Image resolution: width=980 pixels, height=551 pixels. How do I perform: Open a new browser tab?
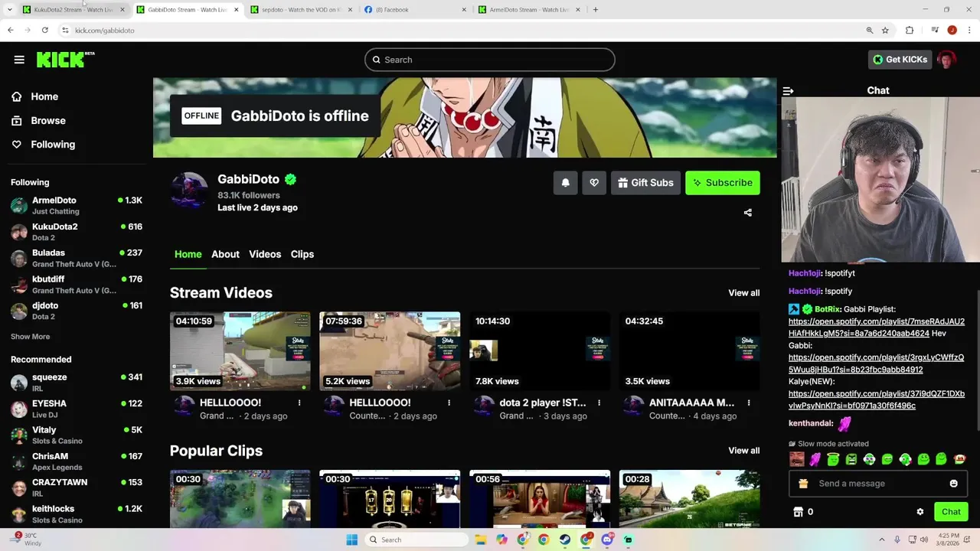coord(596,10)
